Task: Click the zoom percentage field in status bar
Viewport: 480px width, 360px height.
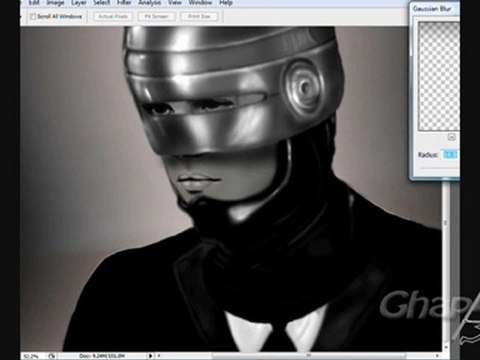Action: point(32,356)
